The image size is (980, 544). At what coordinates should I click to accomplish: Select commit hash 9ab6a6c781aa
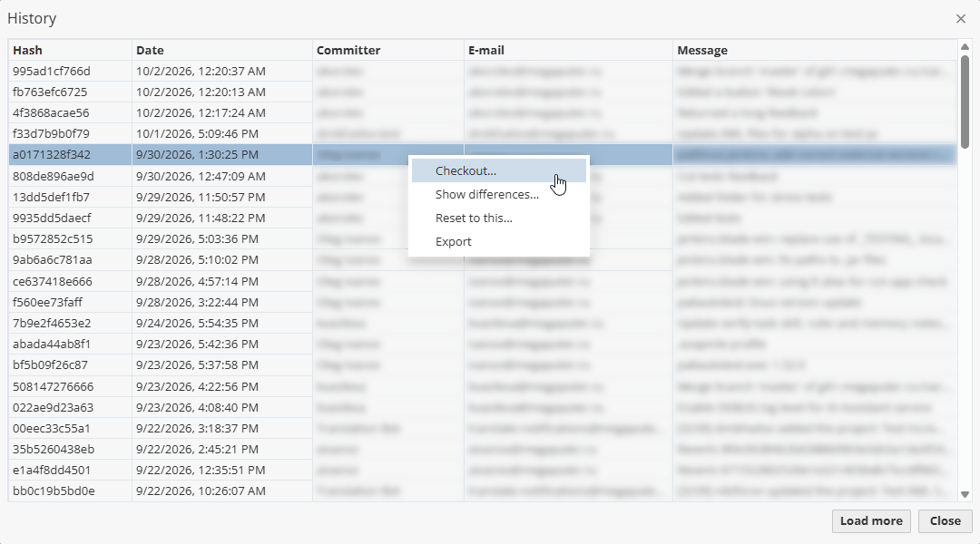(x=52, y=260)
